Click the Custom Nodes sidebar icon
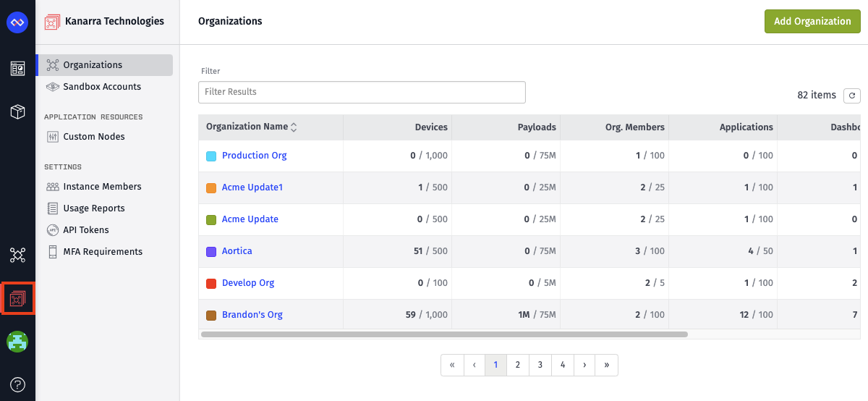Image resolution: width=868 pixels, height=401 pixels. (52, 137)
